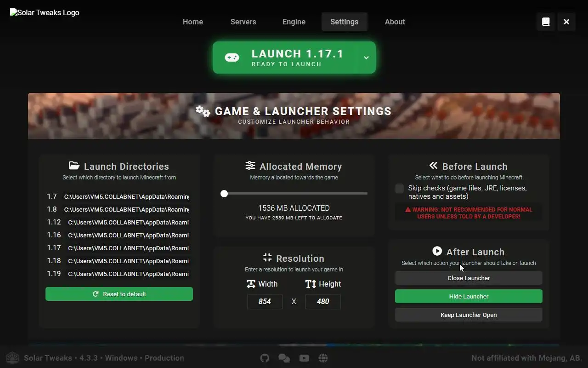The height and width of the screenshot is (368, 588).
Task: Toggle the Skip checks checkbox
Action: pos(400,188)
